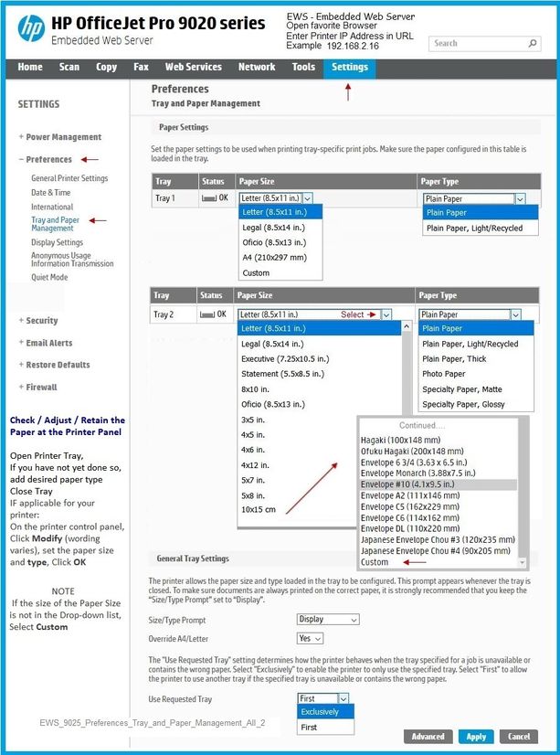The image size is (560, 755).
Task: Click the Advanced button
Action: click(428, 736)
